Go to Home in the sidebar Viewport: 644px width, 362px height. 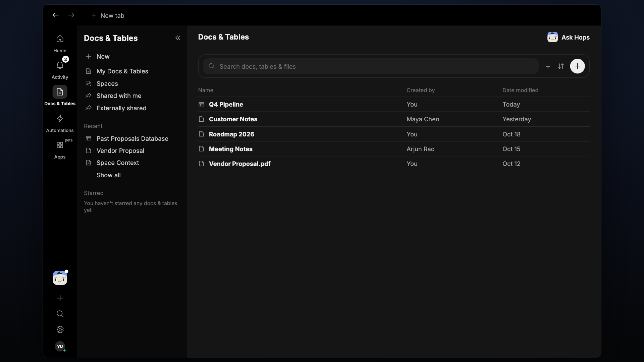coord(60,44)
